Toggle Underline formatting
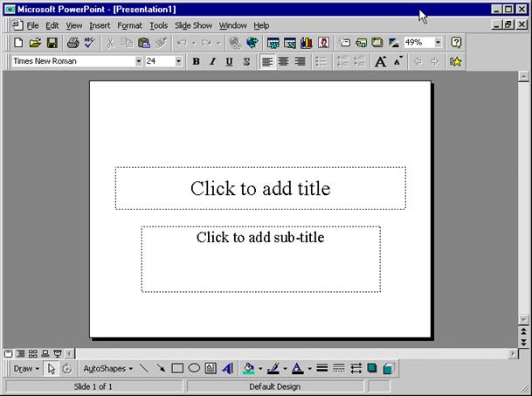 (229, 61)
